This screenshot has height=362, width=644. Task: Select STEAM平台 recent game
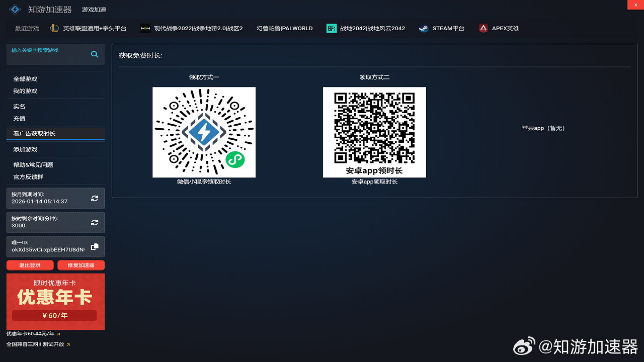pyautogui.click(x=448, y=28)
